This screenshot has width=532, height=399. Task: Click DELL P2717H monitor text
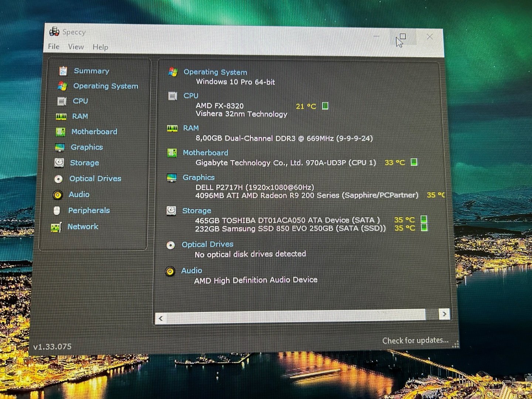255,187
